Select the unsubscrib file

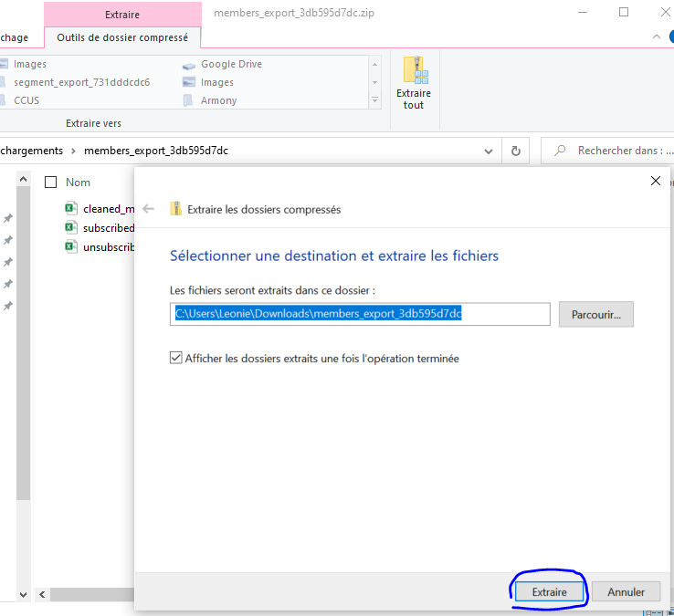[x=100, y=247]
